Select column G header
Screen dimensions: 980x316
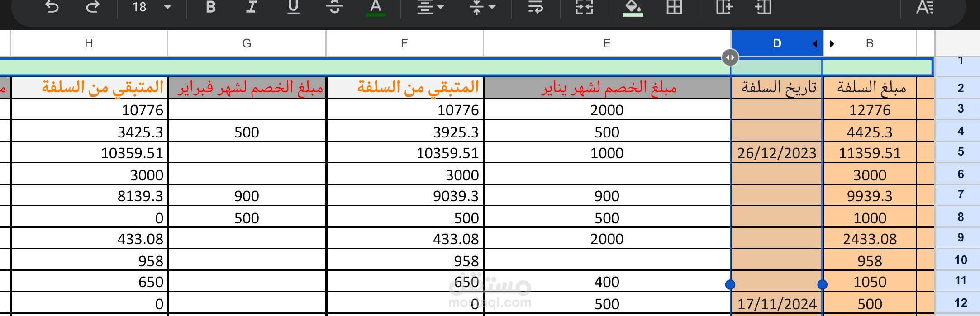pyautogui.click(x=247, y=43)
